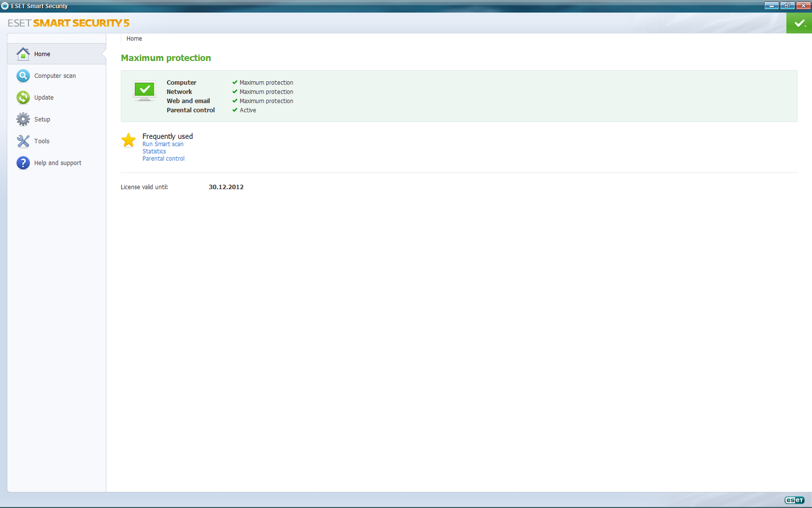The image size is (812, 508).
Task: Click the Web and email label
Action: pyautogui.click(x=188, y=101)
